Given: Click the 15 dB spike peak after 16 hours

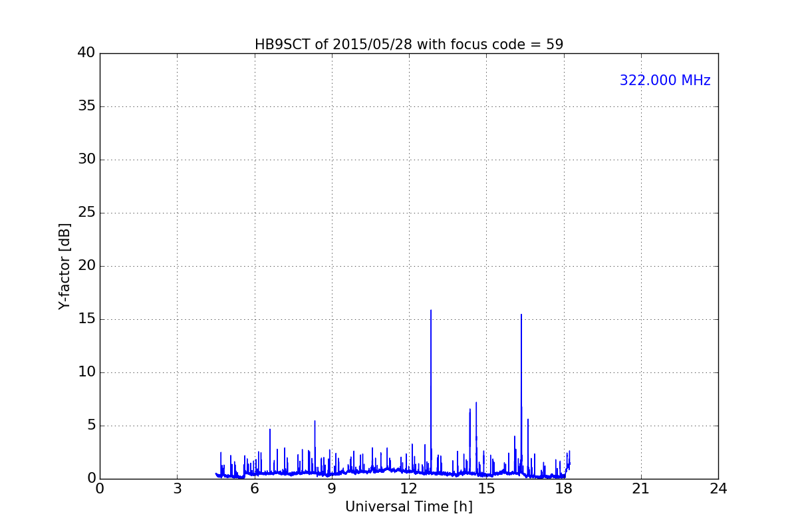Looking at the screenshot, I should click(x=521, y=315).
